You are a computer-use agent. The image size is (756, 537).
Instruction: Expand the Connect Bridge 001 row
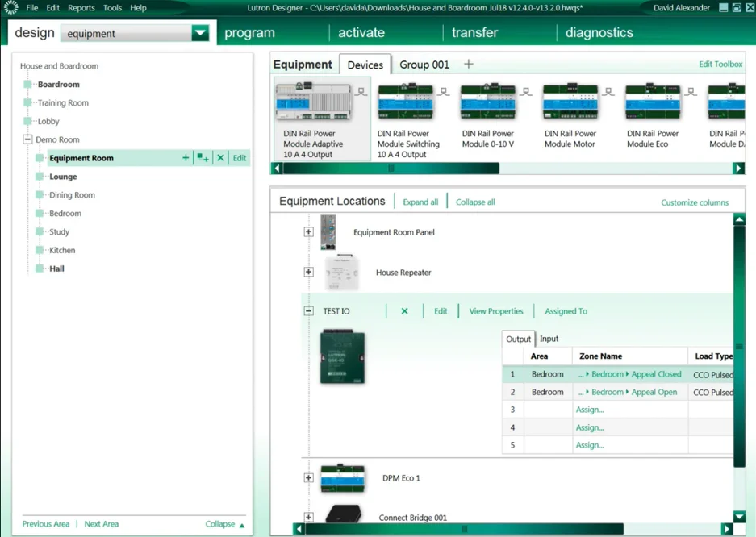pyautogui.click(x=308, y=518)
